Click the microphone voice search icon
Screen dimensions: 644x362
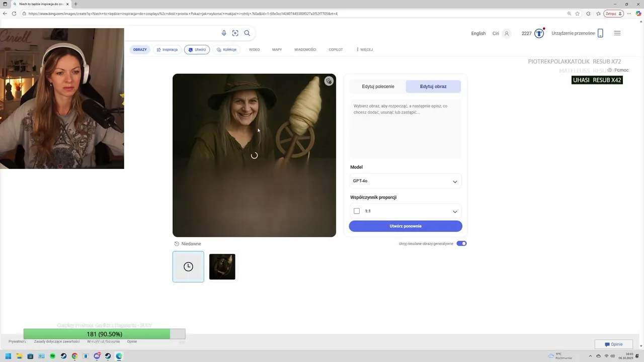pos(224,33)
